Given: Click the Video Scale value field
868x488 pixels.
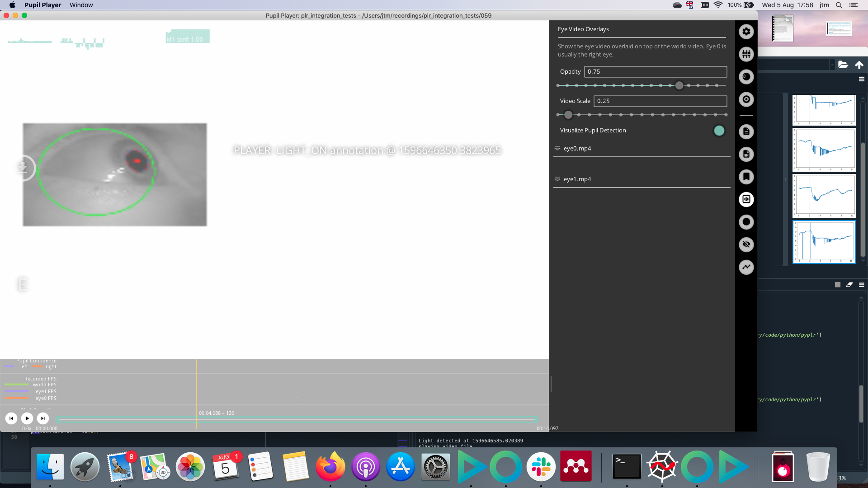Looking at the screenshot, I should (x=660, y=101).
